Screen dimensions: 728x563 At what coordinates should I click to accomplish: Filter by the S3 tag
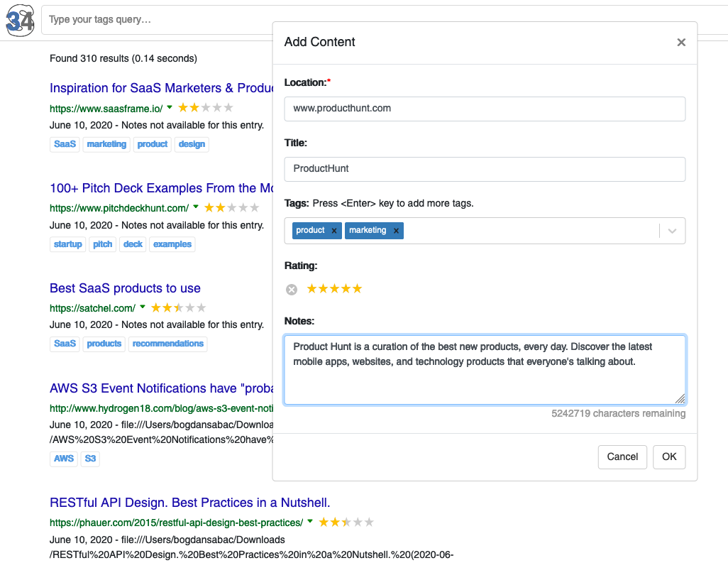pyautogui.click(x=90, y=459)
